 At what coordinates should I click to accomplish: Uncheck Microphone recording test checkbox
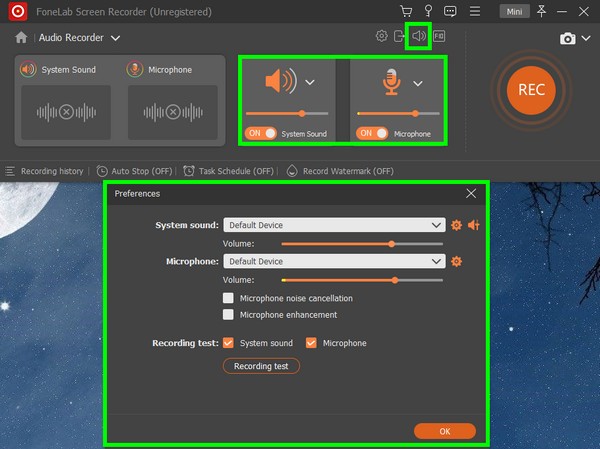(x=311, y=343)
